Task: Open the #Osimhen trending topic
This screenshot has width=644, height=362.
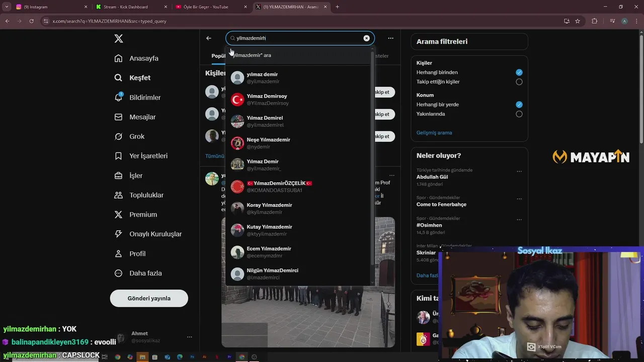Action: [x=429, y=225]
